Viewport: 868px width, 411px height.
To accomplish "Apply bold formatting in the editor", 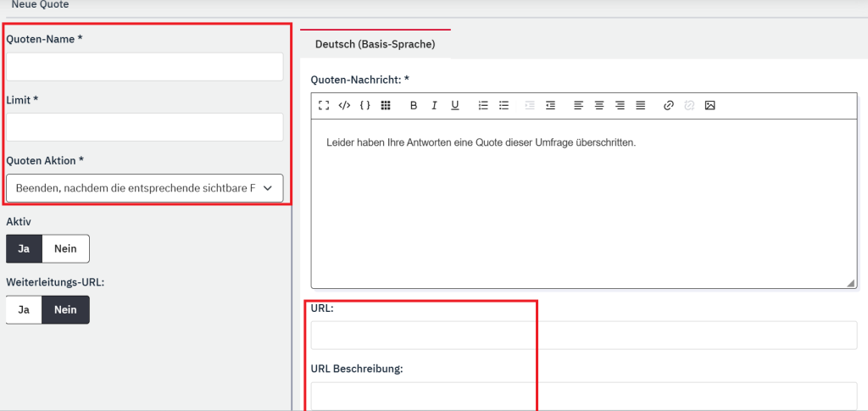I will point(414,106).
